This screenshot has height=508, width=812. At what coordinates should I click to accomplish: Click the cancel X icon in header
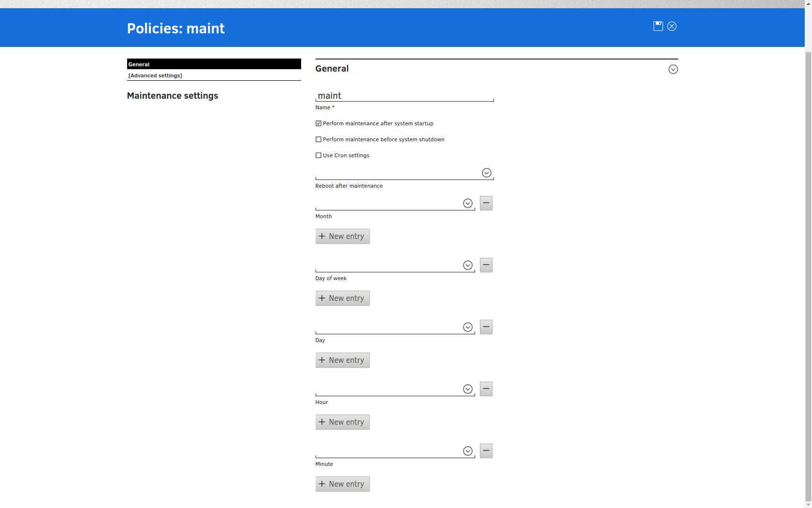pyautogui.click(x=672, y=26)
